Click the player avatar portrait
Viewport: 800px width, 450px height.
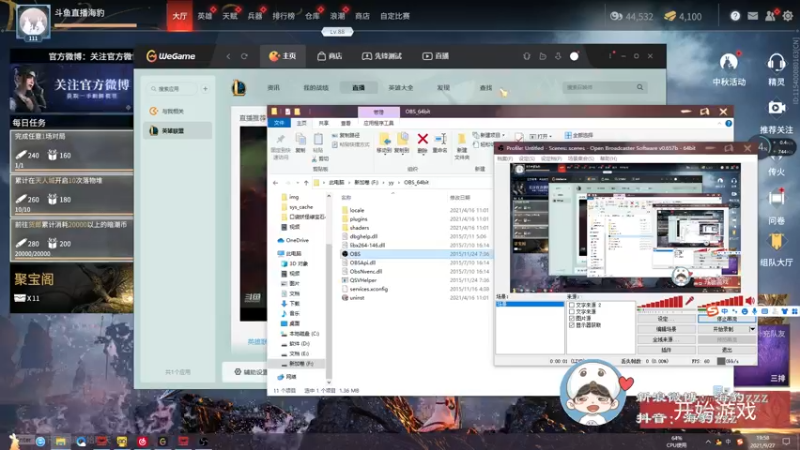(x=33, y=21)
